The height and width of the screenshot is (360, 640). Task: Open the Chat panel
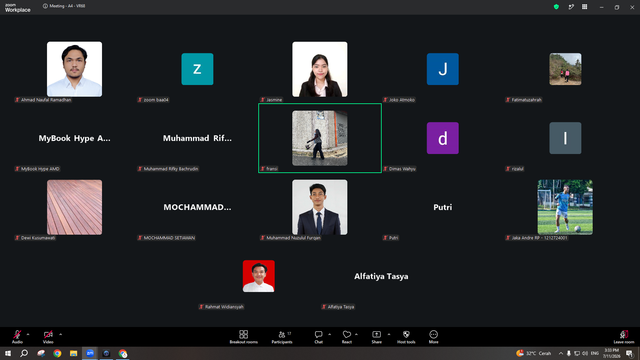tap(318, 337)
